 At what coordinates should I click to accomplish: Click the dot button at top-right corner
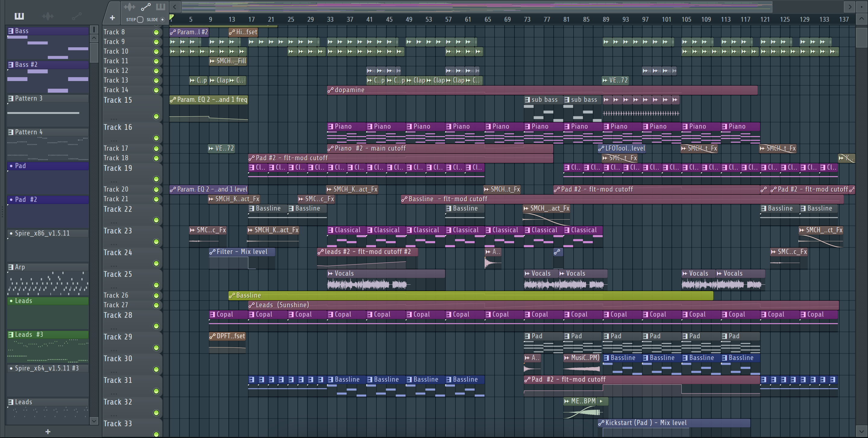coord(862,7)
